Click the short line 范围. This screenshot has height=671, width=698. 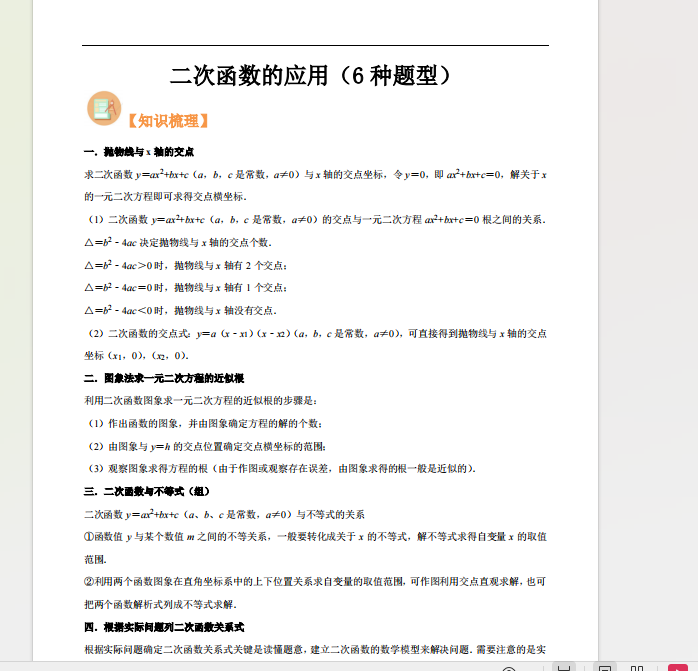pos(96,560)
